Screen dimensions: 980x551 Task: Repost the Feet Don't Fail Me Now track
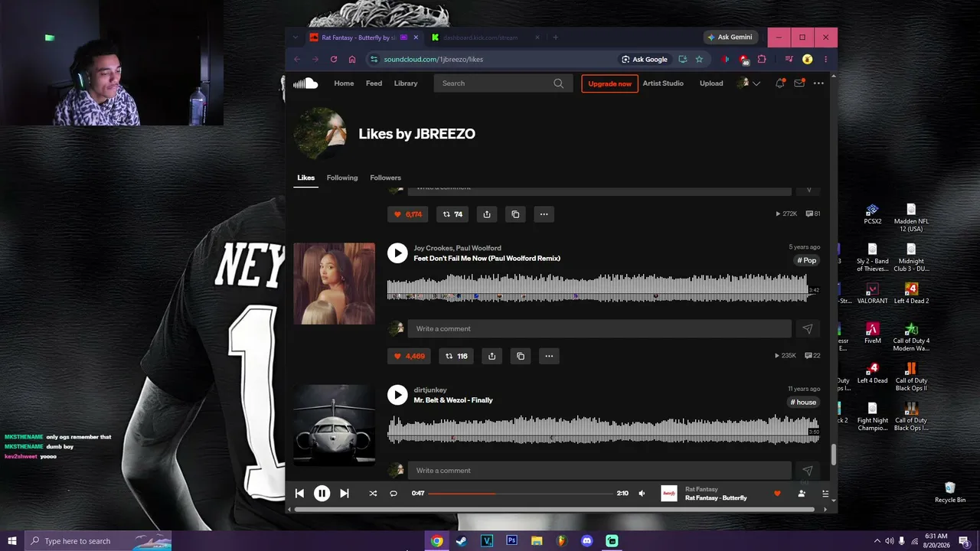coord(456,356)
